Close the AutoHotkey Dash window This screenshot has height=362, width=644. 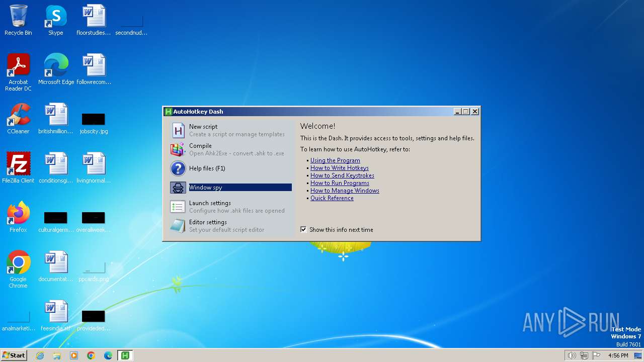(474, 112)
